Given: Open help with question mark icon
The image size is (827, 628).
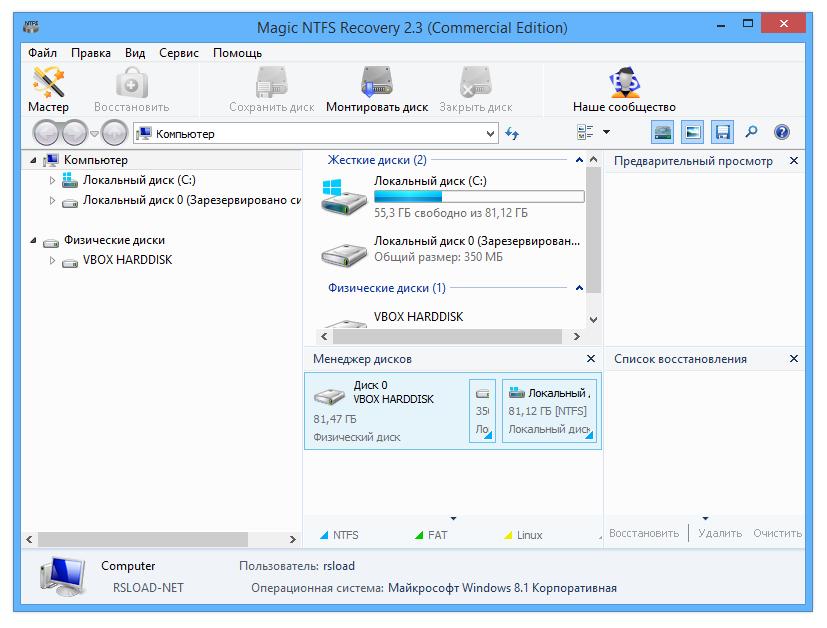Looking at the screenshot, I should click(x=782, y=132).
